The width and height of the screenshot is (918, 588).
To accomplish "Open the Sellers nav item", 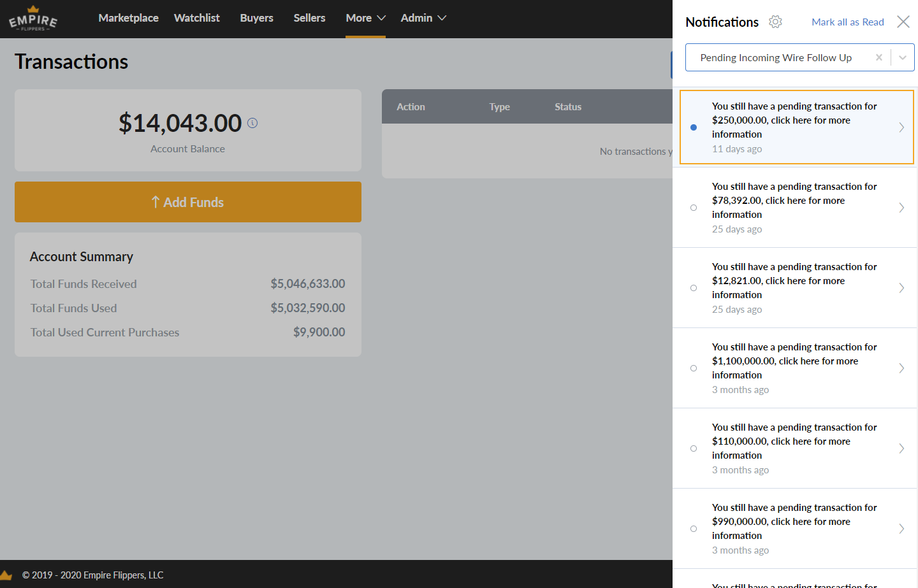I will coord(309,18).
